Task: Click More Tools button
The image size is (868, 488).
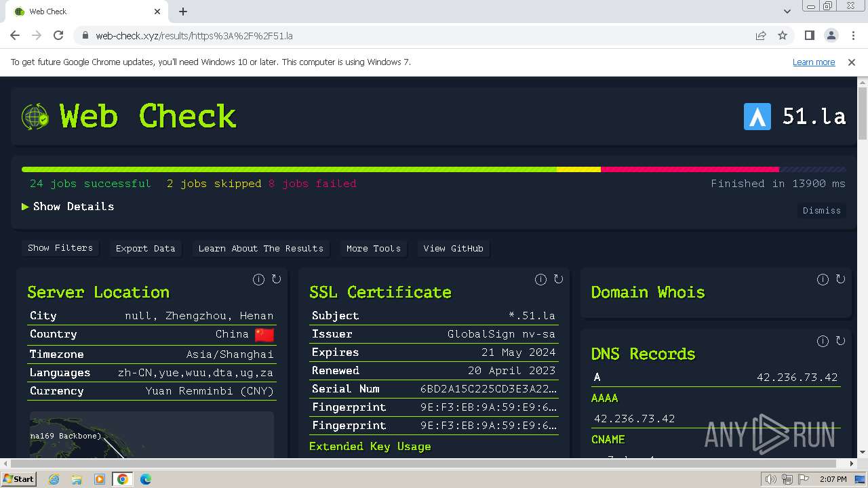Action: point(373,248)
